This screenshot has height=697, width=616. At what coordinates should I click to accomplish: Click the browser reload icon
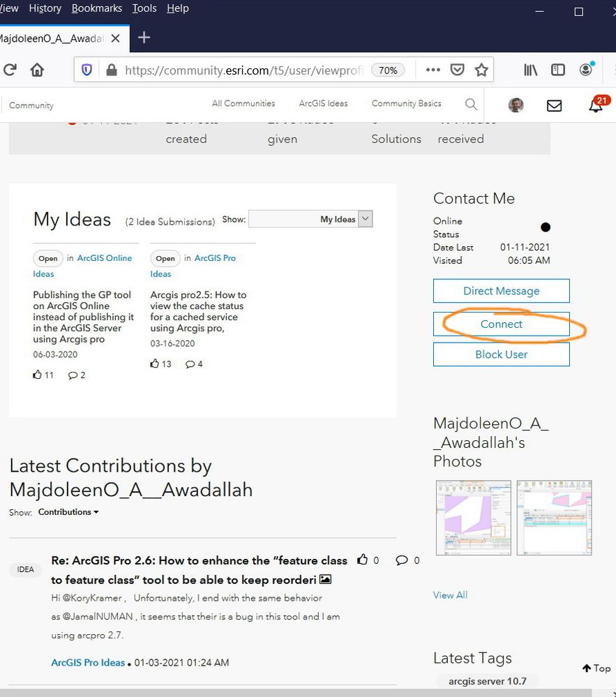pos(10,70)
